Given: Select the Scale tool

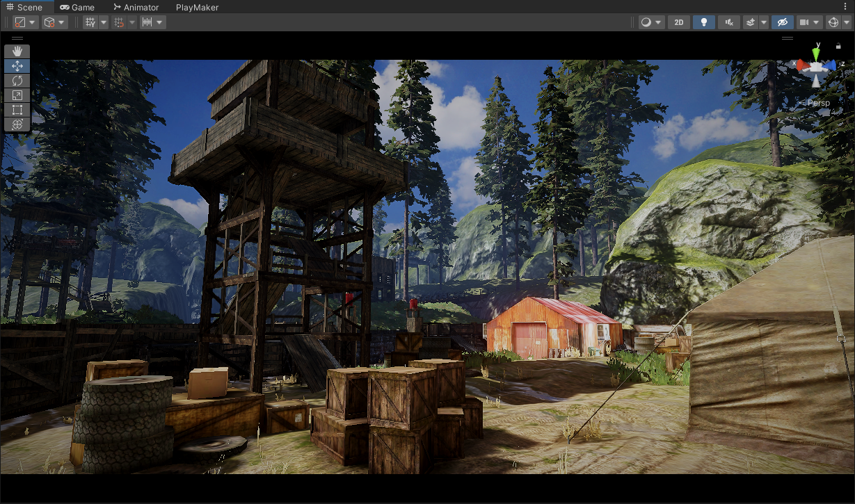Looking at the screenshot, I should 17,95.
